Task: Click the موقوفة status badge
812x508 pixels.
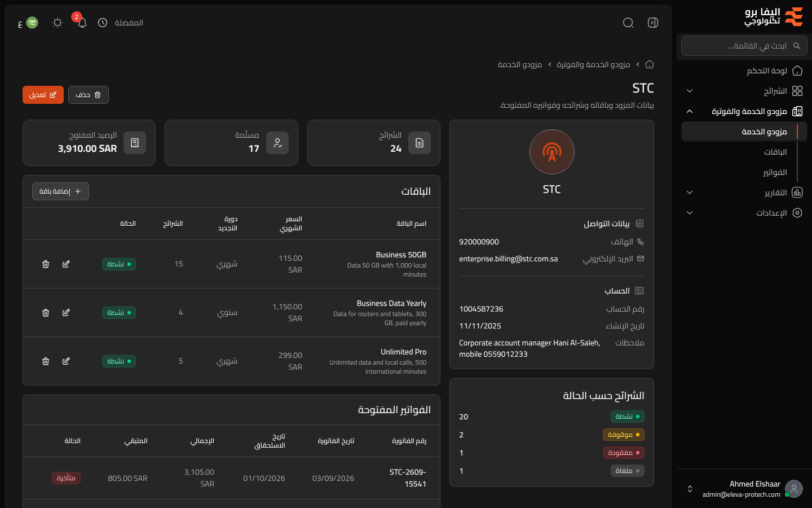Action: click(x=624, y=435)
